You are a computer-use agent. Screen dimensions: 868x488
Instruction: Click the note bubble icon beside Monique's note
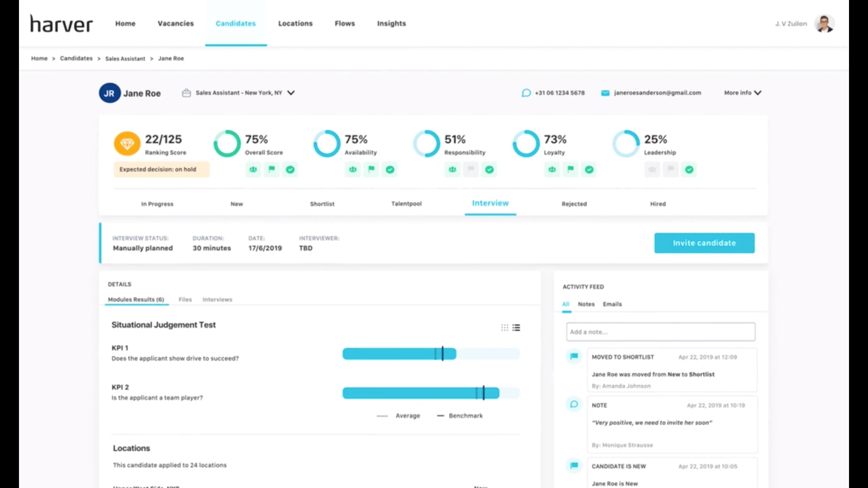[x=573, y=404]
